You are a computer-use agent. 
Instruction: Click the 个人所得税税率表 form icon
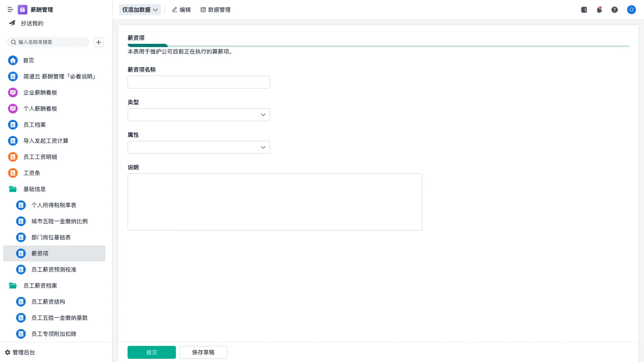pyautogui.click(x=21, y=205)
